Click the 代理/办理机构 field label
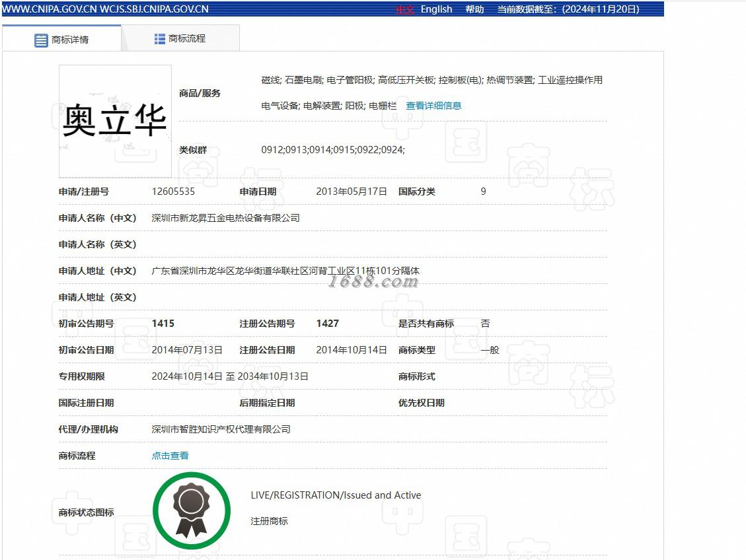Screen dimensions: 746x560 [88, 429]
